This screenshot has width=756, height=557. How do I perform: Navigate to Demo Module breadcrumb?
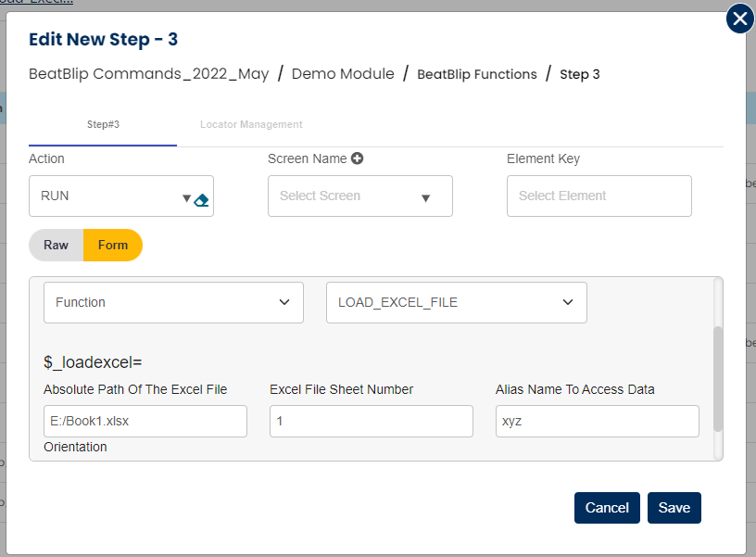[x=343, y=74]
